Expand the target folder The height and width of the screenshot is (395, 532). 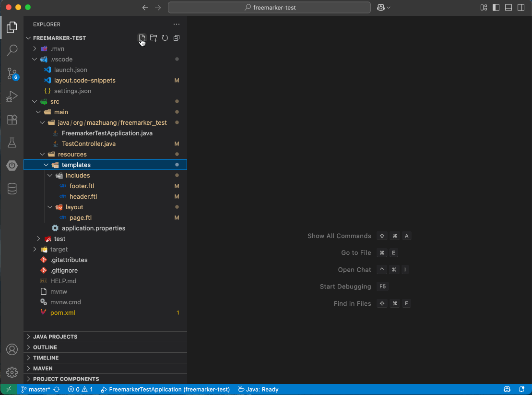(x=59, y=249)
